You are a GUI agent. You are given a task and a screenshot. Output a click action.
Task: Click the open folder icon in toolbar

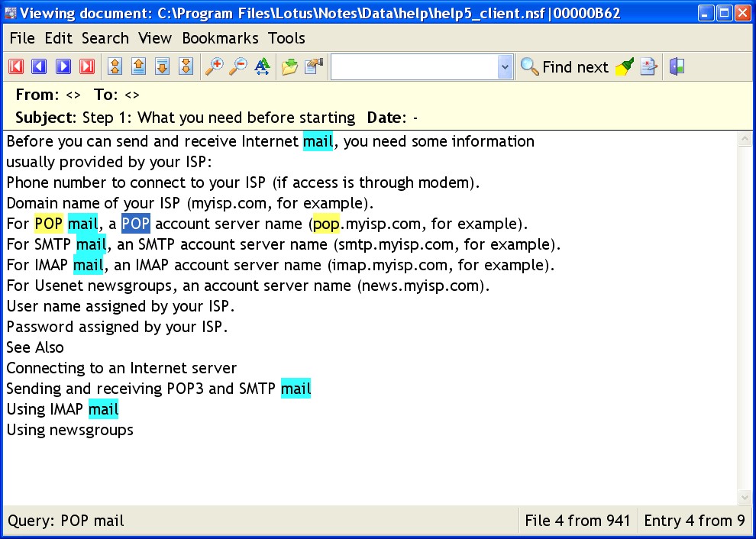pyautogui.click(x=289, y=67)
